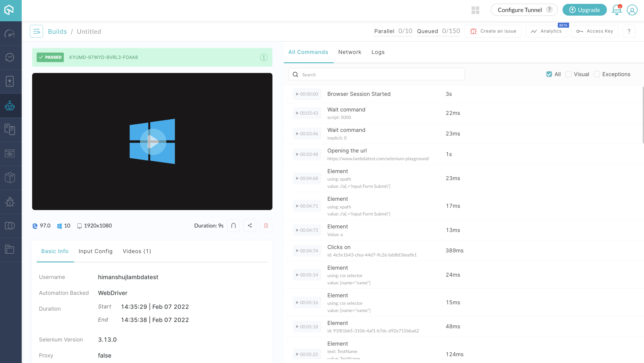Open the folder/projects sidebar icon
Screen dimensions: 644x363
coord(10,250)
